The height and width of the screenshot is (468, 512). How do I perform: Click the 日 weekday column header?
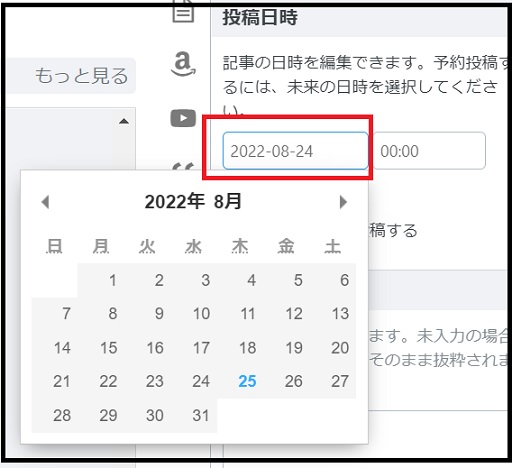point(54,247)
